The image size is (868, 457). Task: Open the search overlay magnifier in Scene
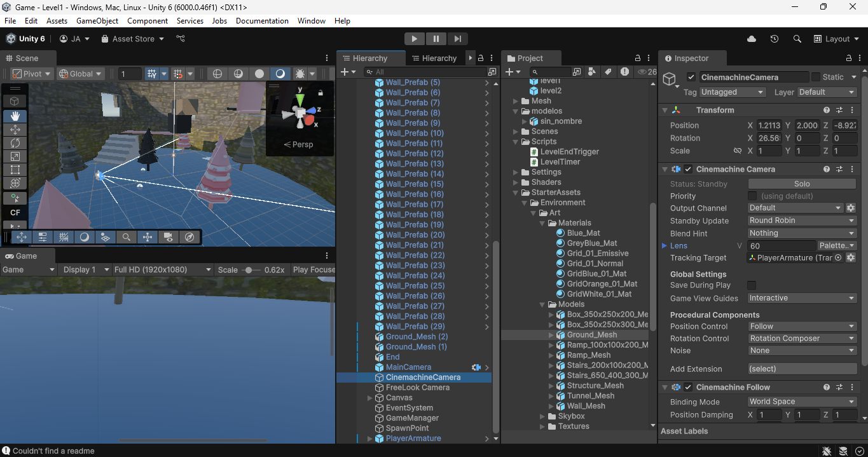pyautogui.click(x=127, y=237)
